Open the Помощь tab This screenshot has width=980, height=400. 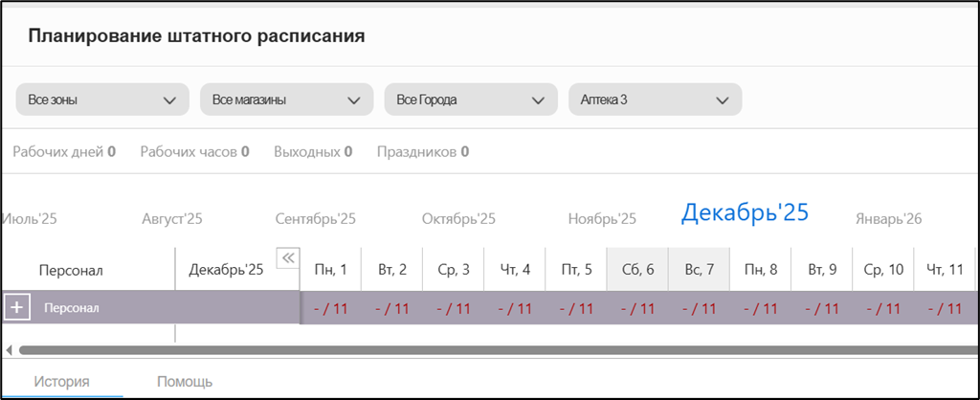pos(185,382)
